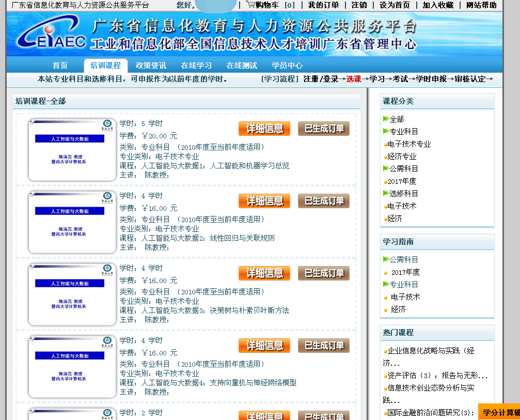Image resolution: width=520 pixels, height=420 pixels.
Task: Click 网站帮助 link at top right
Action: pyautogui.click(x=481, y=5)
